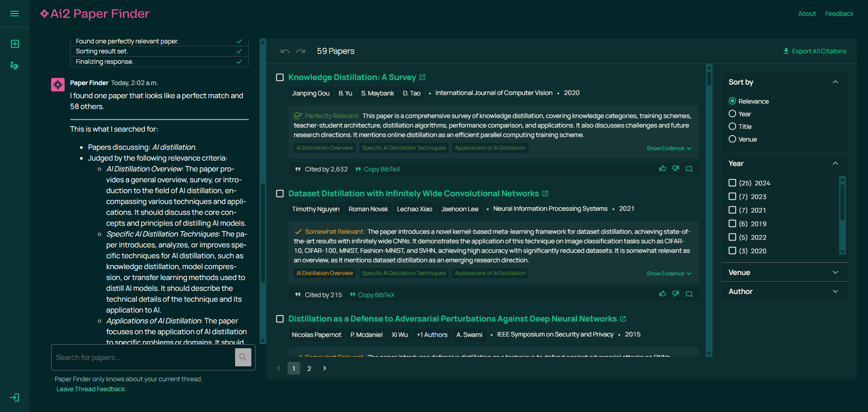Add a comment on Knowledge Distillation survey
868x412 pixels.
click(689, 169)
